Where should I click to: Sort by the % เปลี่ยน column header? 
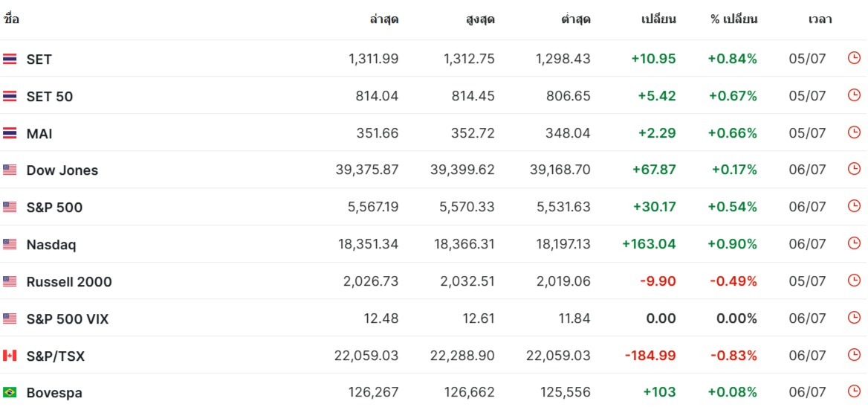[733, 19]
